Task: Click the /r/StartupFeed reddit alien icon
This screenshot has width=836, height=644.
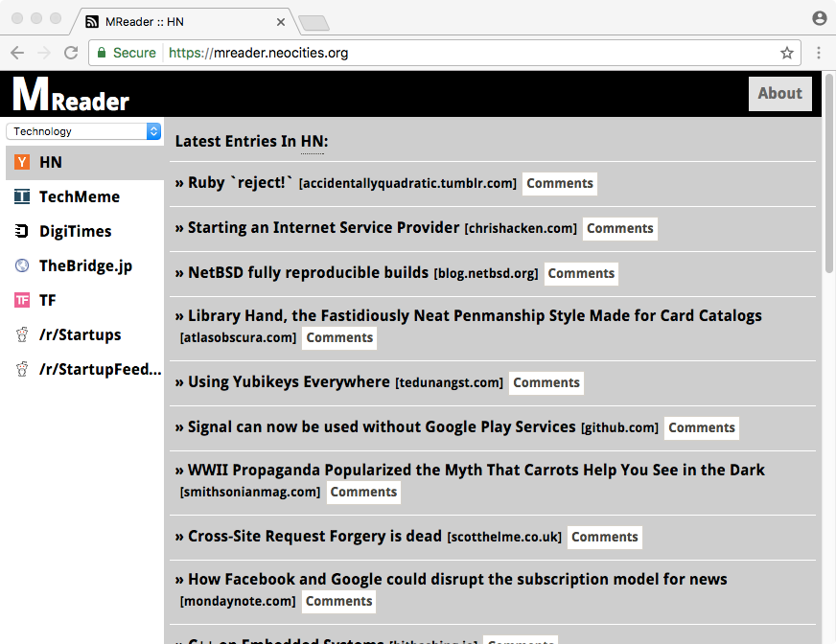Action: pos(22,369)
